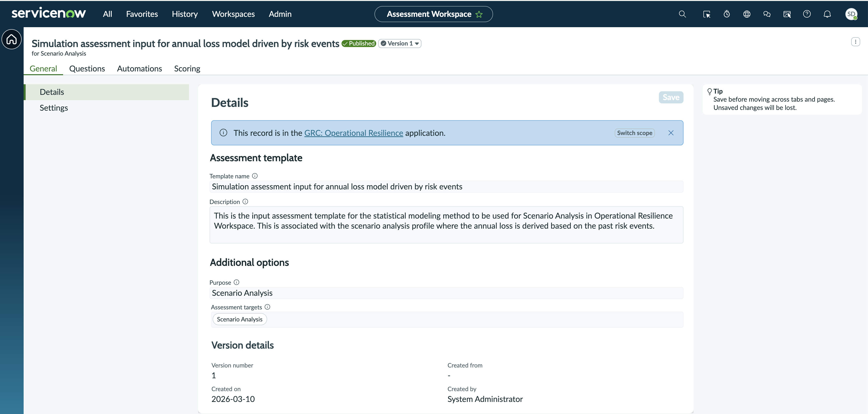Switch to the Scoring tab
868x414 pixels.
click(187, 69)
